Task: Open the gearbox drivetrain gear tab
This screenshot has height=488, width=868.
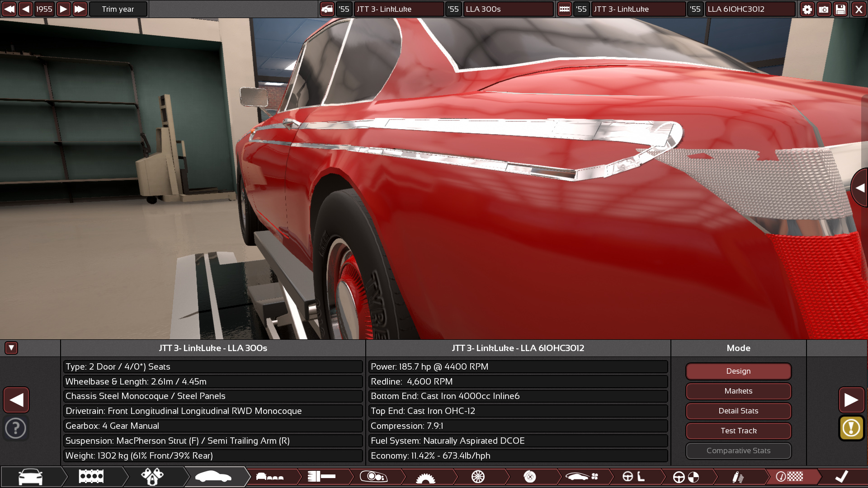Action: tap(425, 478)
